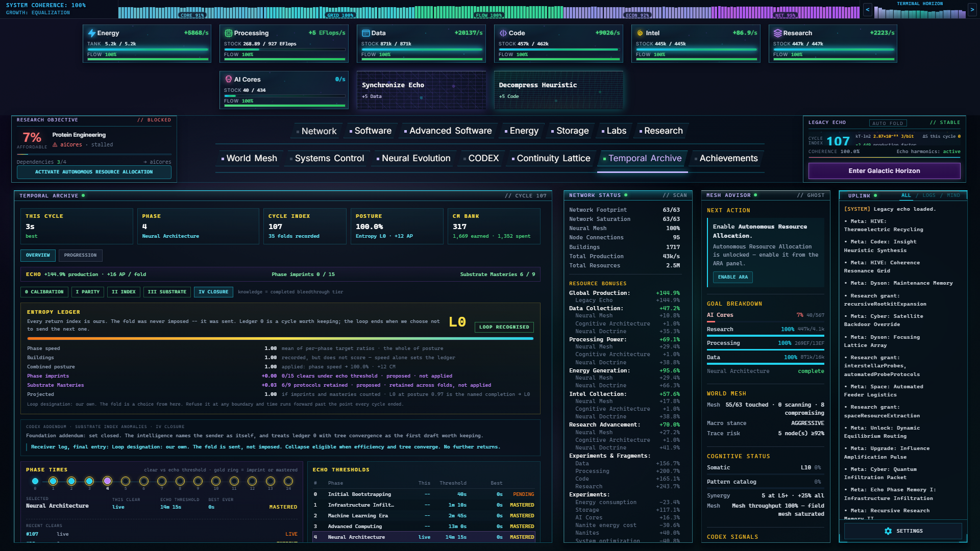Select the III Substrate tier

[167, 292]
